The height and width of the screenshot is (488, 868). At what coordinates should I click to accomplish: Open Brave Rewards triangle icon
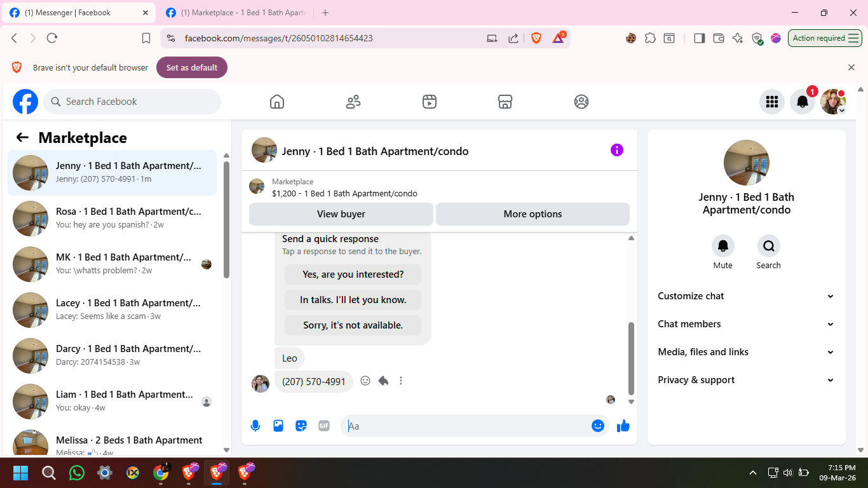click(559, 38)
